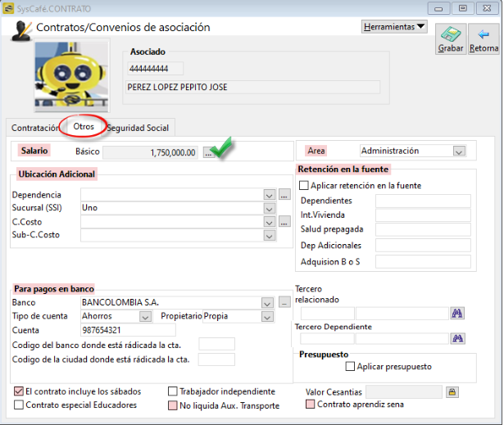This screenshot has width=504, height=425.
Task: Select the Otros tab
Action: click(84, 127)
